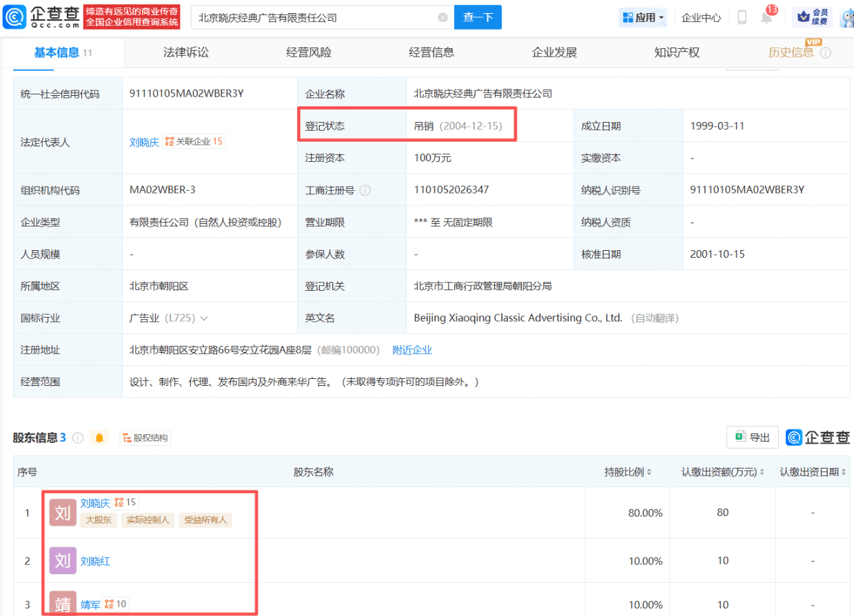This screenshot has width=854, height=616.
Task: Click the 大股东 major shareholder tag
Action: (x=98, y=520)
